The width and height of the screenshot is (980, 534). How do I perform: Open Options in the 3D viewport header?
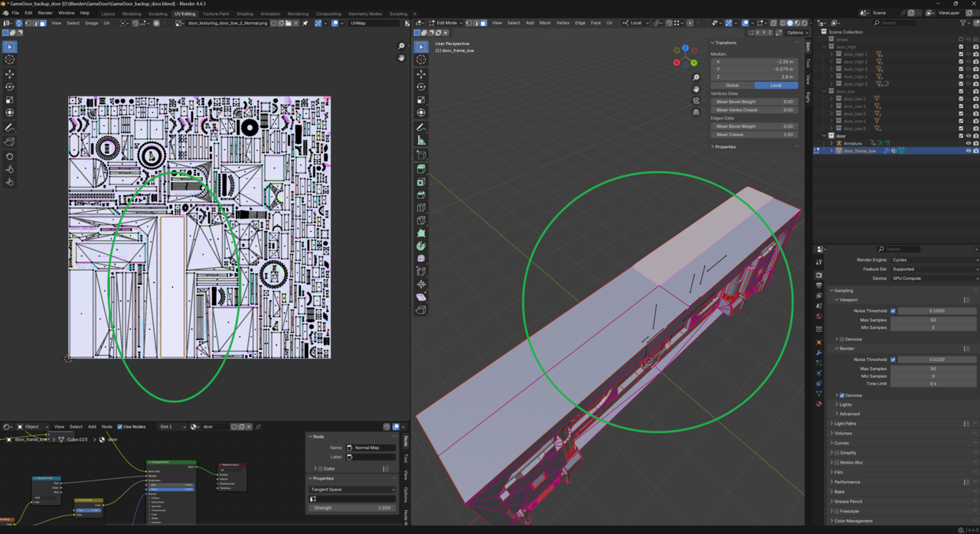point(795,32)
